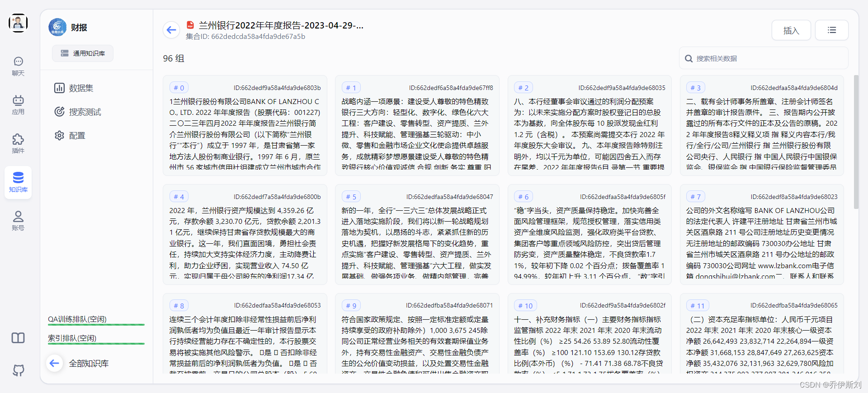Focus the 搜索相关数据 search field
This screenshot has height=393, width=868.
[x=764, y=58]
